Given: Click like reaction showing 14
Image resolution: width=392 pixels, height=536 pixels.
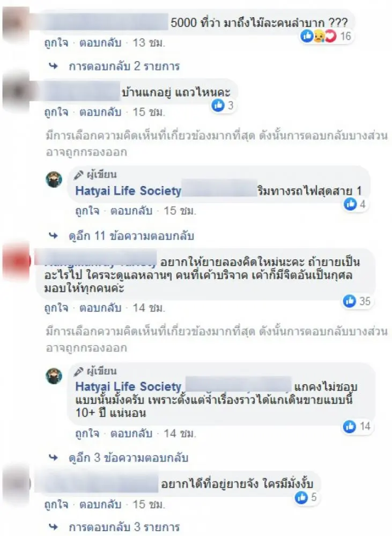Looking at the screenshot, I should point(357,426).
